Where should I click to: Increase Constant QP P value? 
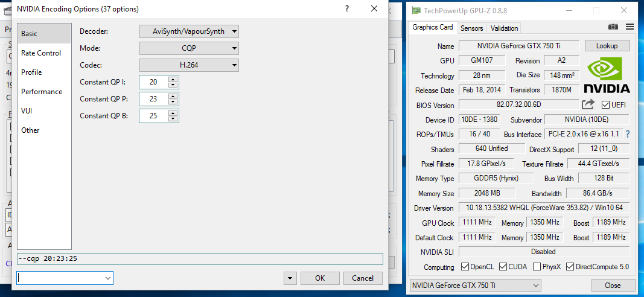click(x=173, y=96)
